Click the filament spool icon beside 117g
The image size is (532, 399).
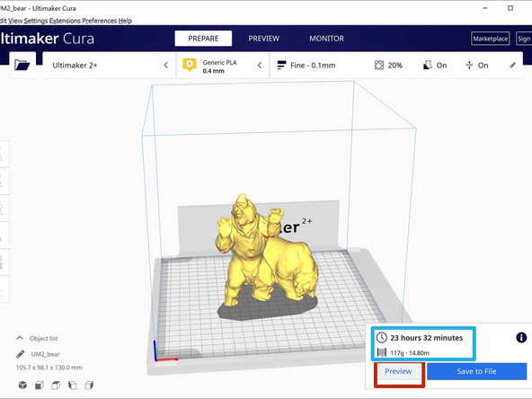(382, 352)
